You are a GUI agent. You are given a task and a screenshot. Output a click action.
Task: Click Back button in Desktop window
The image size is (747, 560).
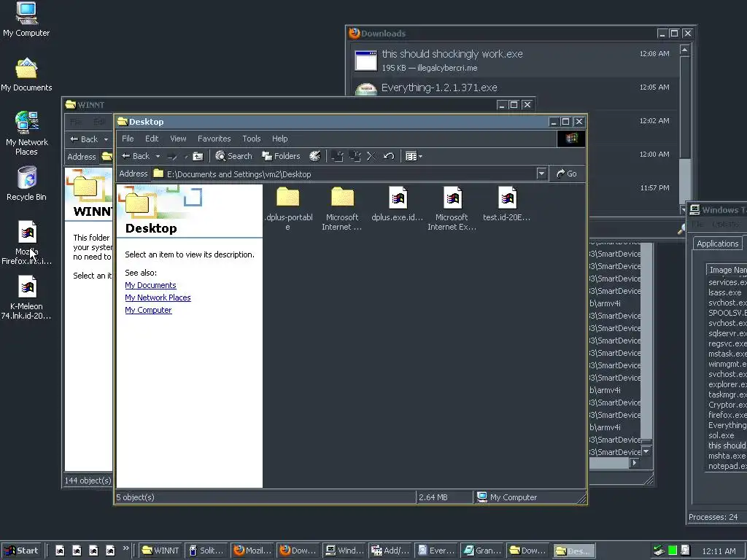point(136,156)
